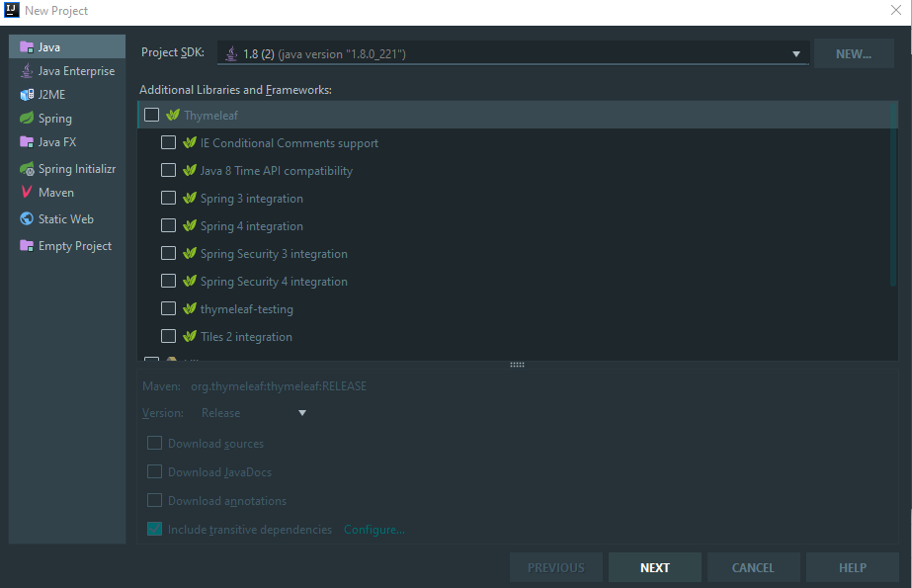The height and width of the screenshot is (588, 912).
Task: Toggle the Download JavaDocs checkbox
Action: point(154,471)
